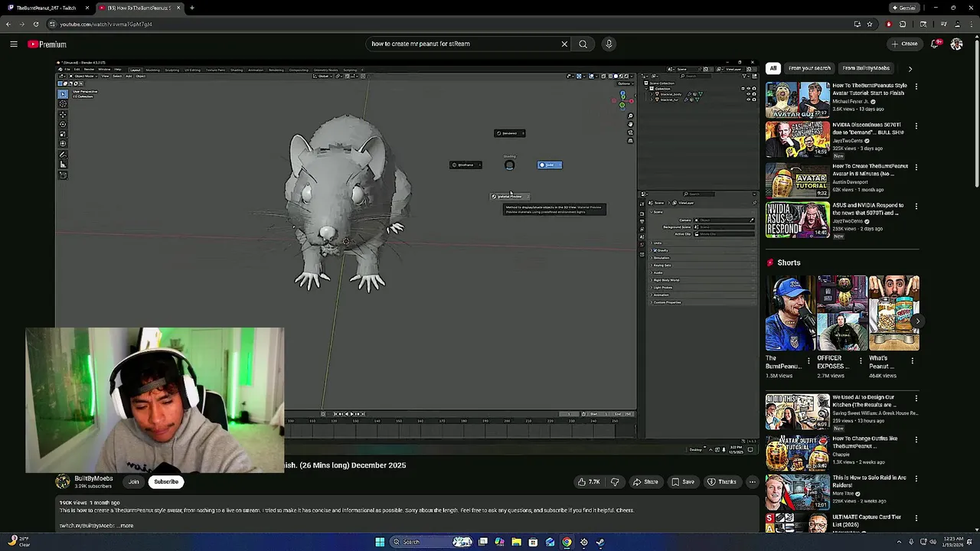Select the 'From your search' chip
The height and width of the screenshot is (551, 980).
click(x=809, y=68)
